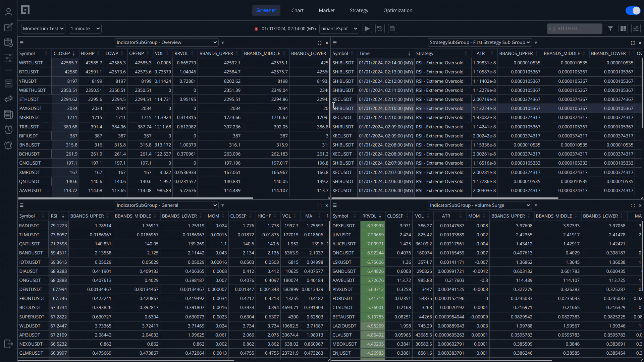Screen dimensions: 644x362
Task: Click the symbol search input field
Action: [x=574, y=29]
